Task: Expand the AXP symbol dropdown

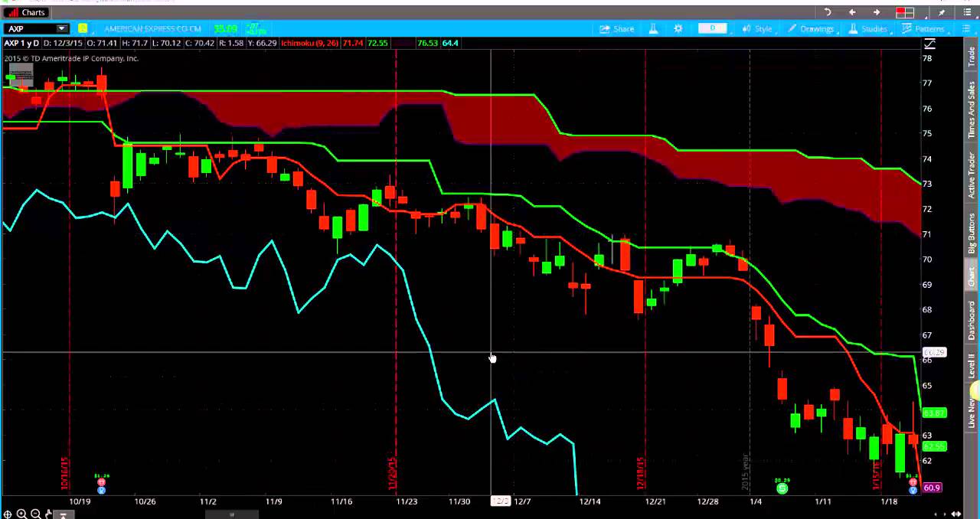Action: tap(61, 29)
